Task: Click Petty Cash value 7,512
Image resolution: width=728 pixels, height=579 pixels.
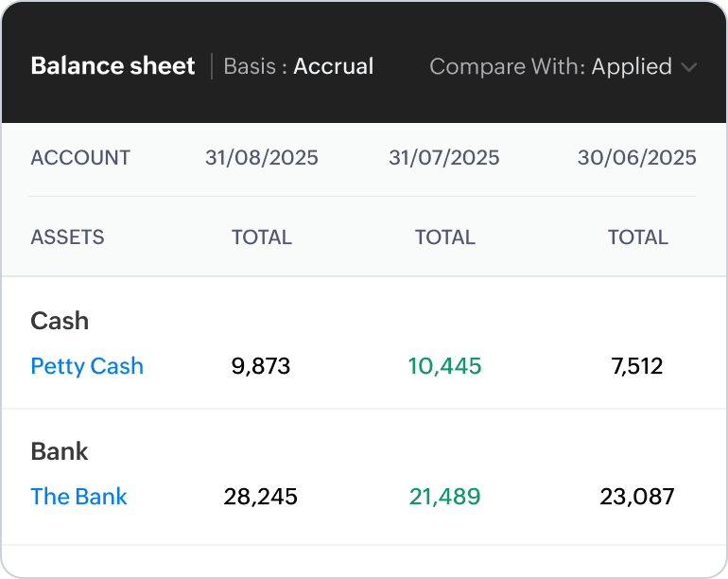Action: 637,366
